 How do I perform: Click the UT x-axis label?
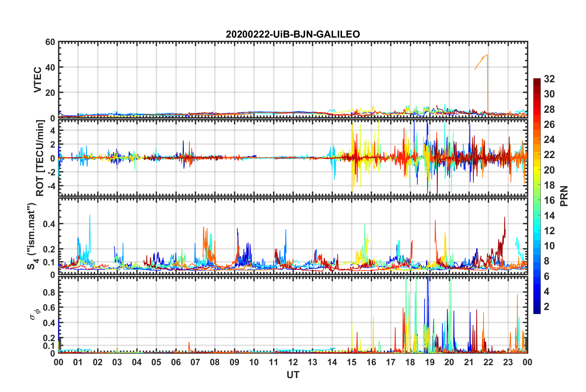tap(293, 375)
